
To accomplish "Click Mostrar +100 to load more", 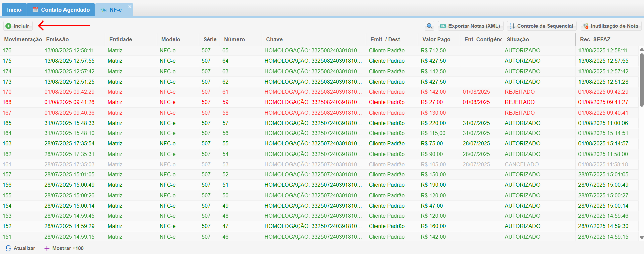I will (x=64, y=248).
